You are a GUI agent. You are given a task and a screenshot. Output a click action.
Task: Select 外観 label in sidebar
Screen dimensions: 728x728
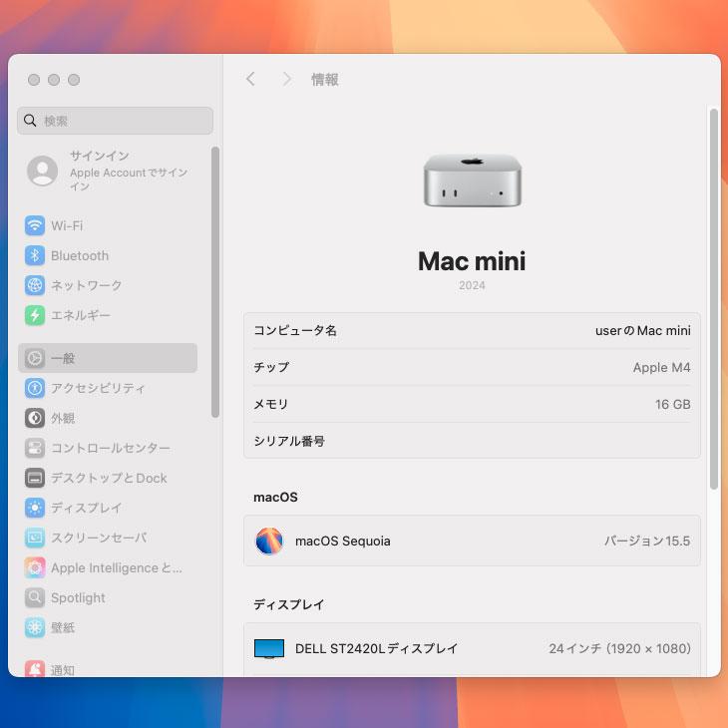tap(63, 418)
